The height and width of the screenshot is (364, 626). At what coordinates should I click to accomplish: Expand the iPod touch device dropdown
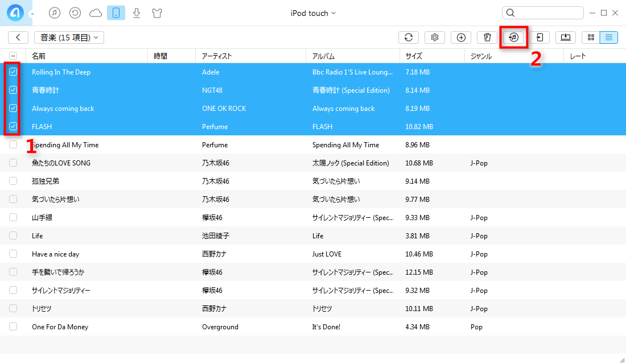coord(314,13)
